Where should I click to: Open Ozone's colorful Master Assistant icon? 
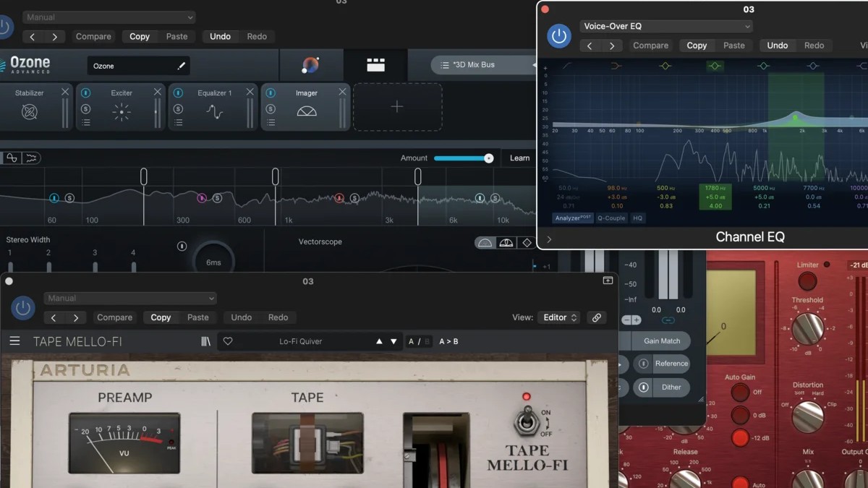tap(310, 66)
